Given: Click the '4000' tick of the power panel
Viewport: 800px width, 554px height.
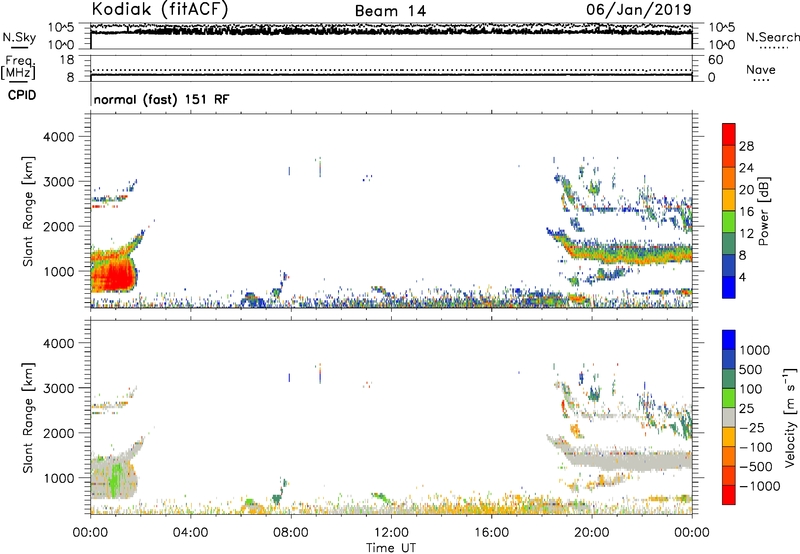Looking at the screenshot, I should [58, 137].
